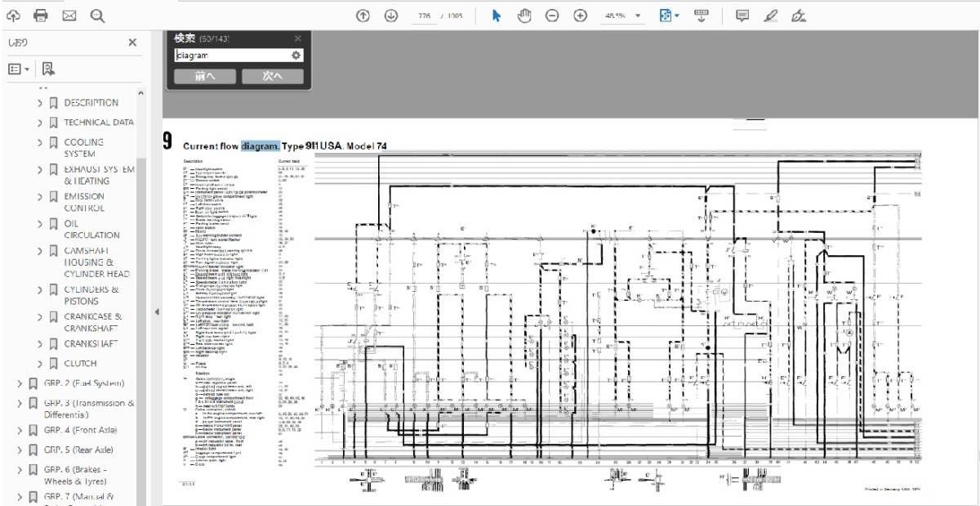Viewport: 980px width, 506px height.
Task: Expand the CYLINDERS & PISTONS bookmark
Action: (39, 289)
